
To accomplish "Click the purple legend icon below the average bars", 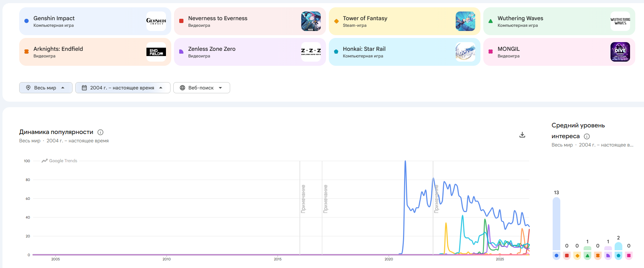I will pyautogui.click(x=608, y=255).
